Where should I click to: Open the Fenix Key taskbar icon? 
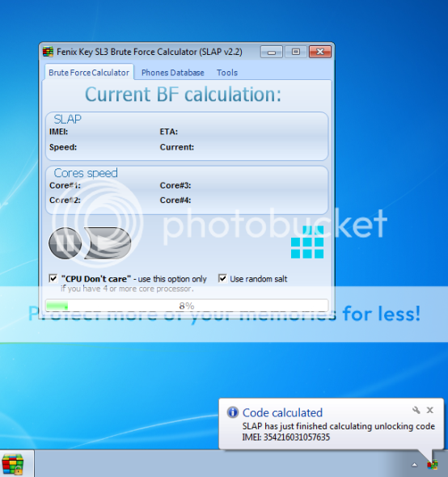[13, 464]
